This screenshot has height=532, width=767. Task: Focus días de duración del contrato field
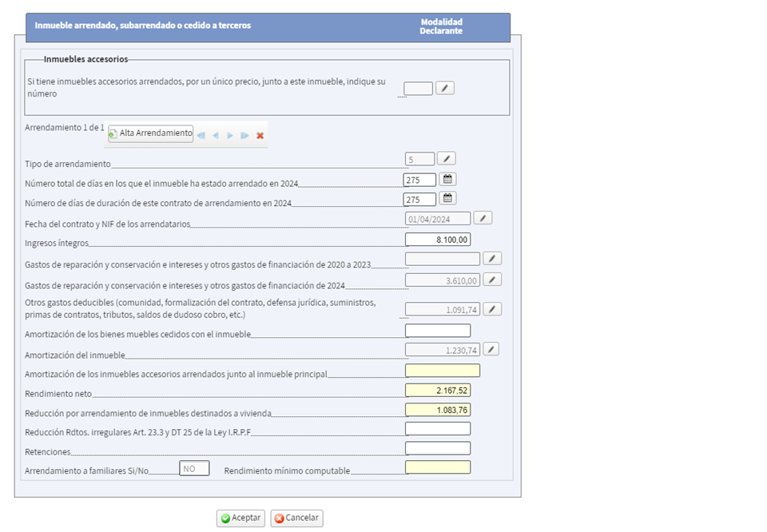(x=419, y=200)
